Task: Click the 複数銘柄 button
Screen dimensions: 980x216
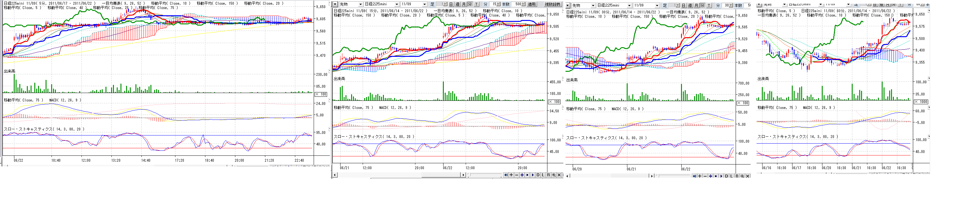Action: tap(552, 4)
